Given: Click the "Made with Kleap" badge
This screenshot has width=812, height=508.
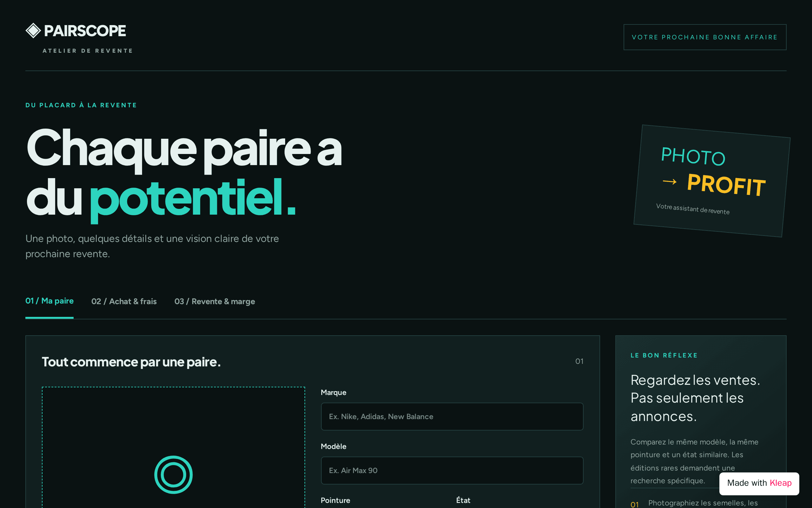Looking at the screenshot, I should (x=759, y=483).
